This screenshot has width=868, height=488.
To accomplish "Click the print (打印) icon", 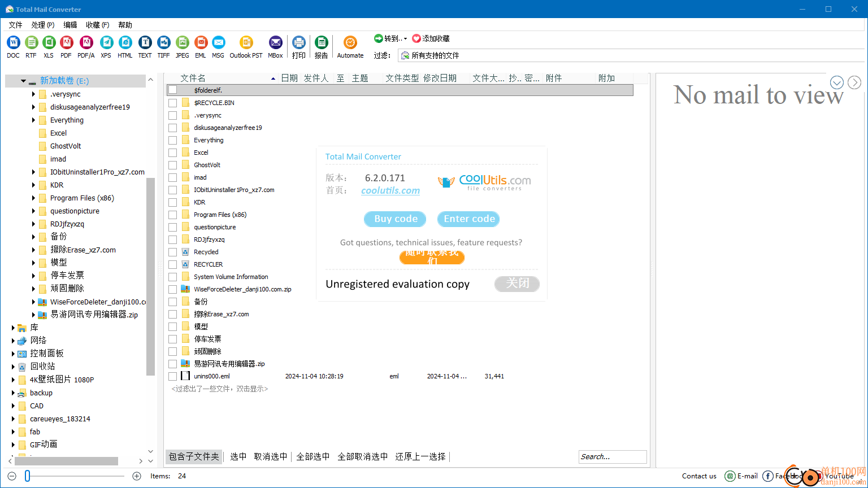I will click(x=299, y=42).
